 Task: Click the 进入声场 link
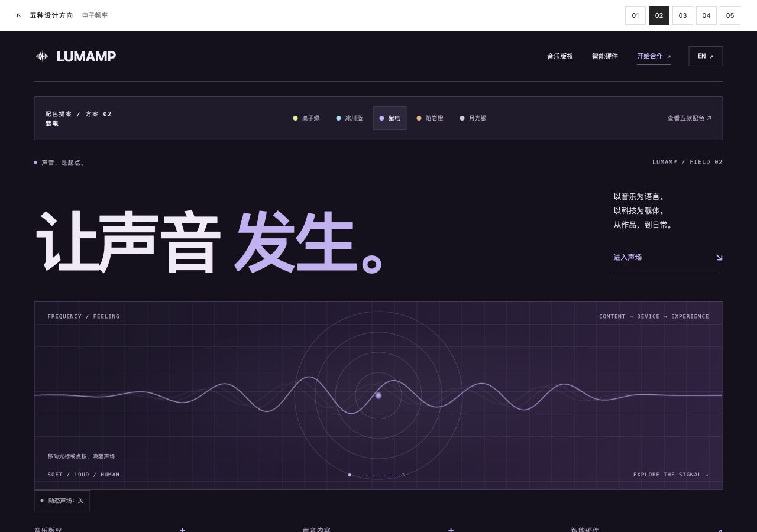pos(668,257)
